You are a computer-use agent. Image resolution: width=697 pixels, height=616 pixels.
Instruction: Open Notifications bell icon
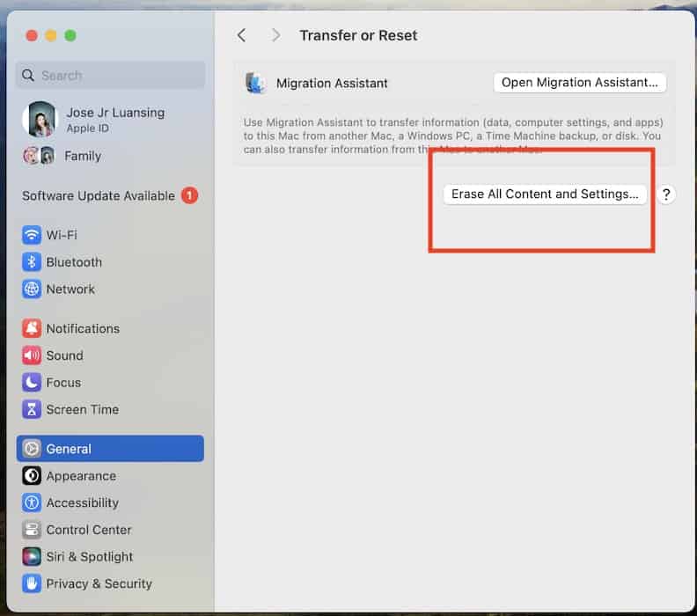32,328
